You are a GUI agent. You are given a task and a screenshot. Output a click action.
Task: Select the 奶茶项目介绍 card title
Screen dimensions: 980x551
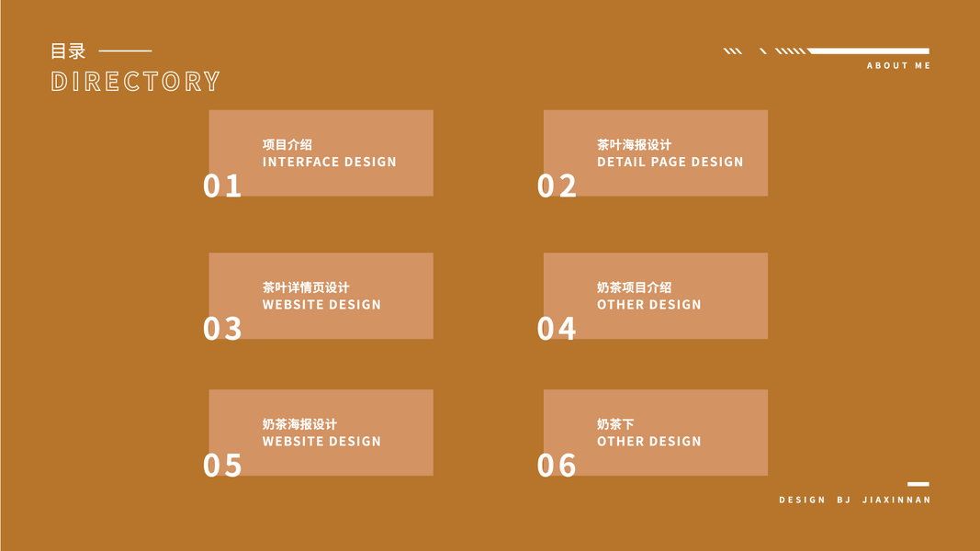coord(634,288)
